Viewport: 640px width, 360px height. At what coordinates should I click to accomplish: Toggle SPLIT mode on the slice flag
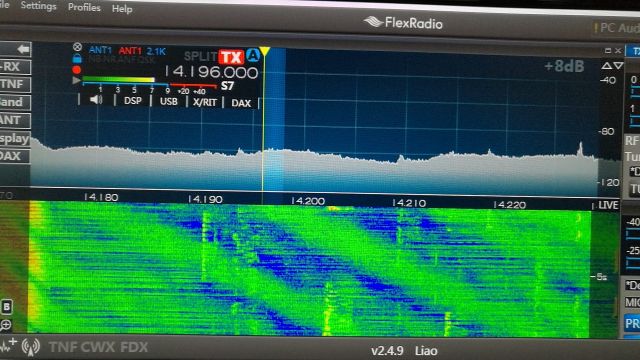coord(200,56)
